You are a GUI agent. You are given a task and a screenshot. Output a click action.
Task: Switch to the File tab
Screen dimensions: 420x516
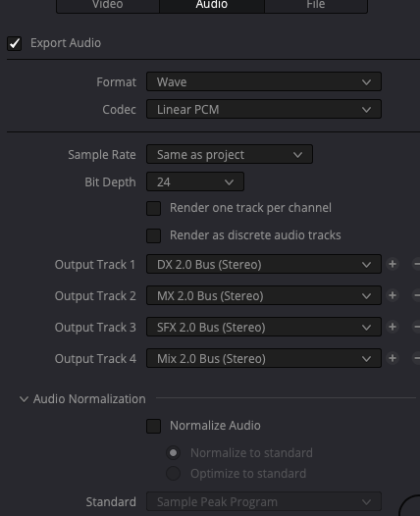(316, 5)
